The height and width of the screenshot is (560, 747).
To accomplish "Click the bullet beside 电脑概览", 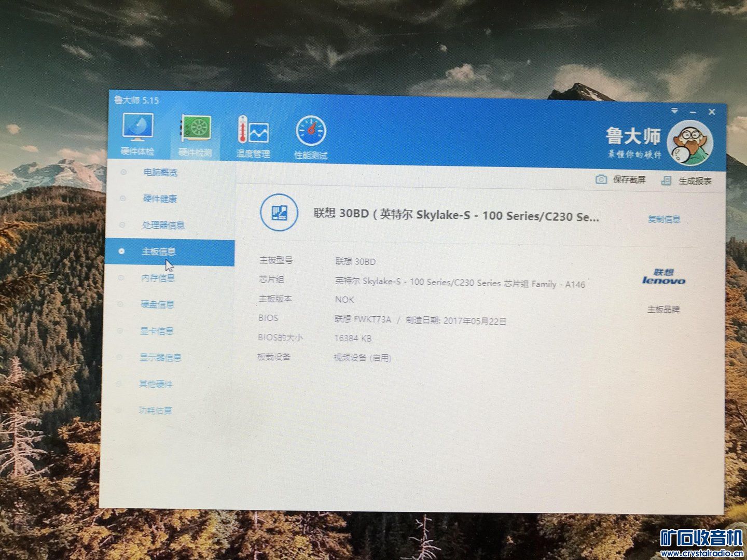I will [x=123, y=172].
